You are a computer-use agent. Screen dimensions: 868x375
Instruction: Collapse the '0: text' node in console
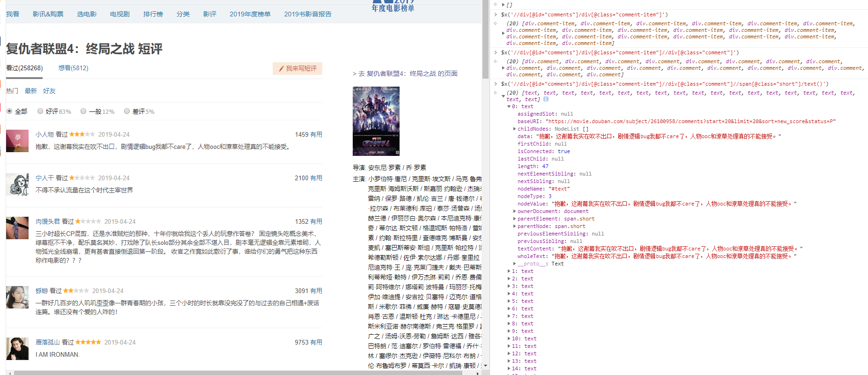click(x=509, y=107)
